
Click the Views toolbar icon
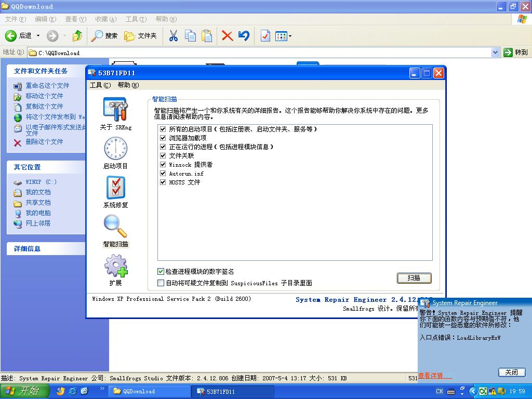281,36
